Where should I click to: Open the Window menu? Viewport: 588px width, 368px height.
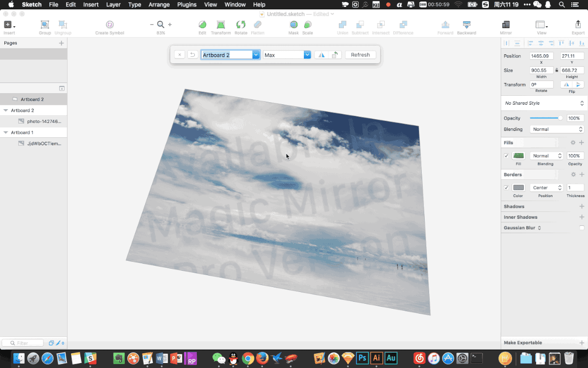click(x=235, y=4)
